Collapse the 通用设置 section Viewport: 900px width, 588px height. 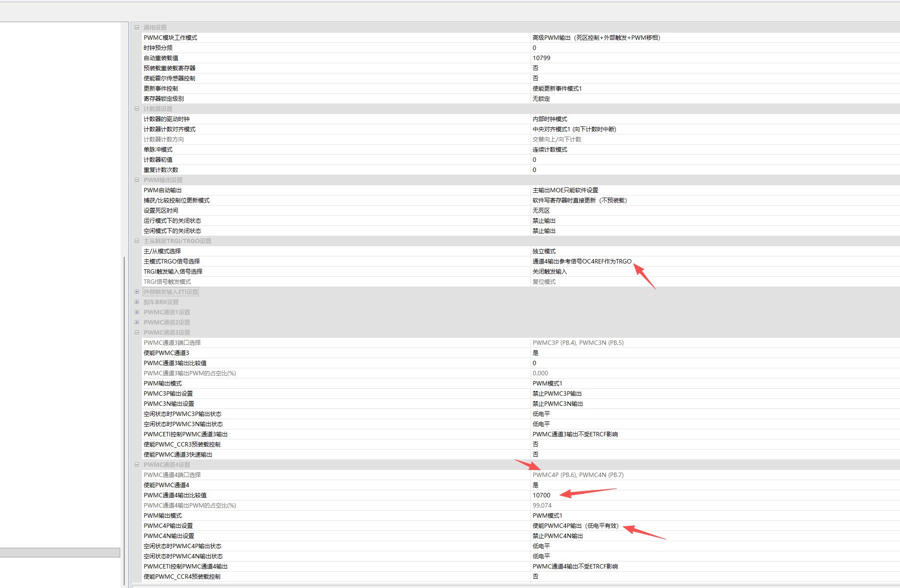137,27
